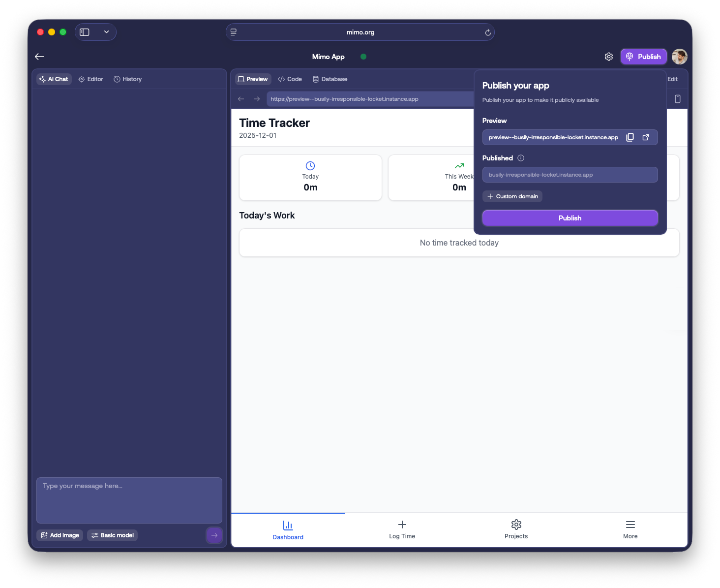Toggle mobile device preview icon
This screenshot has height=588, width=720.
[x=677, y=99]
